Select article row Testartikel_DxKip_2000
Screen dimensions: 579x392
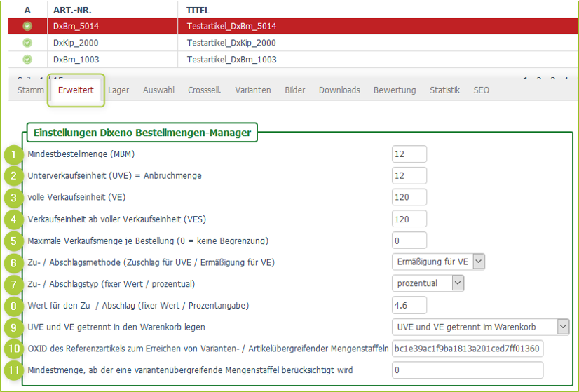click(231, 43)
